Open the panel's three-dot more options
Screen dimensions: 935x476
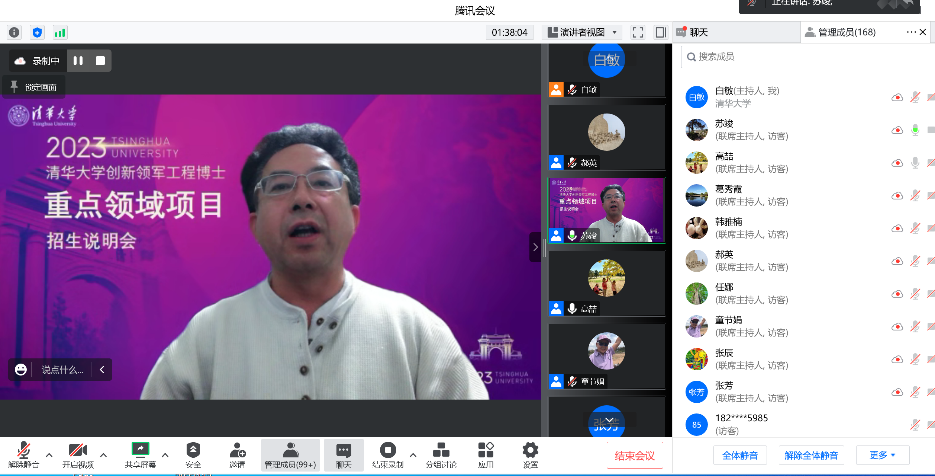tap(911, 32)
